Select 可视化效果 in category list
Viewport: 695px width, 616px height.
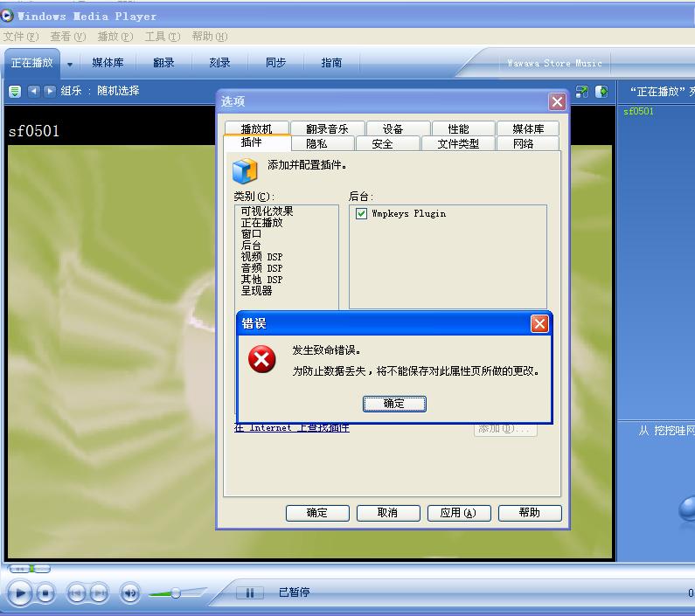pos(267,211)
